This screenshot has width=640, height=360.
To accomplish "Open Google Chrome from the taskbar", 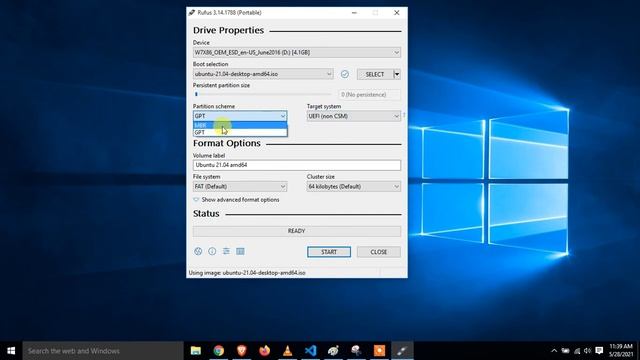I will 219,351.
